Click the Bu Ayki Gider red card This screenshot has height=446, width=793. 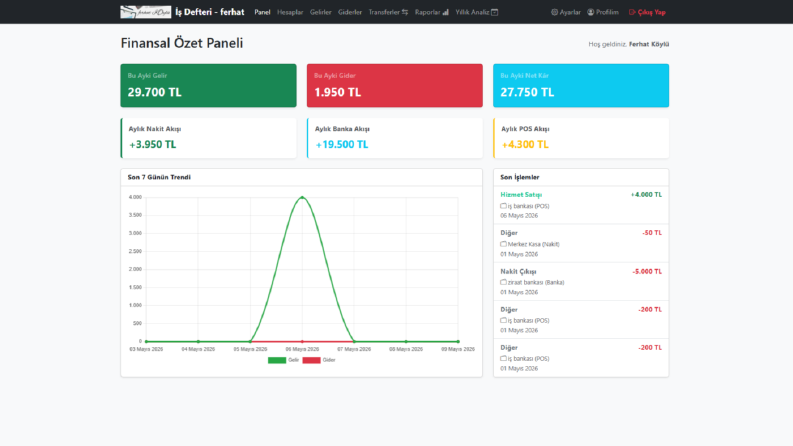click(394, 85)
